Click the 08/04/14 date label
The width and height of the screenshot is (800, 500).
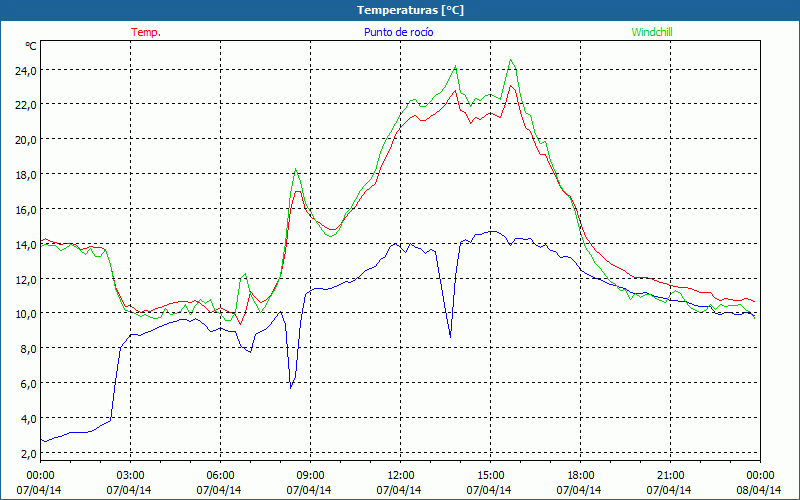click(x=759, y=490)
